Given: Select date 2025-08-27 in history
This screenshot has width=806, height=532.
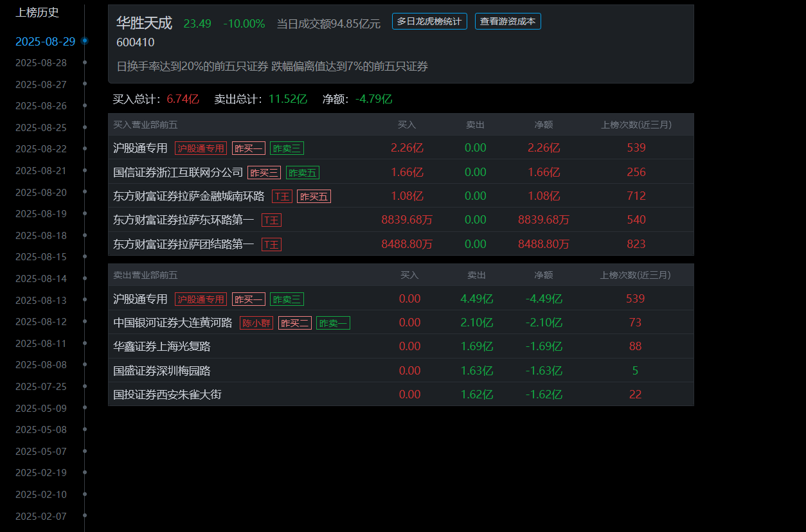Looking at the screenshot, I should tap(41, 85).
